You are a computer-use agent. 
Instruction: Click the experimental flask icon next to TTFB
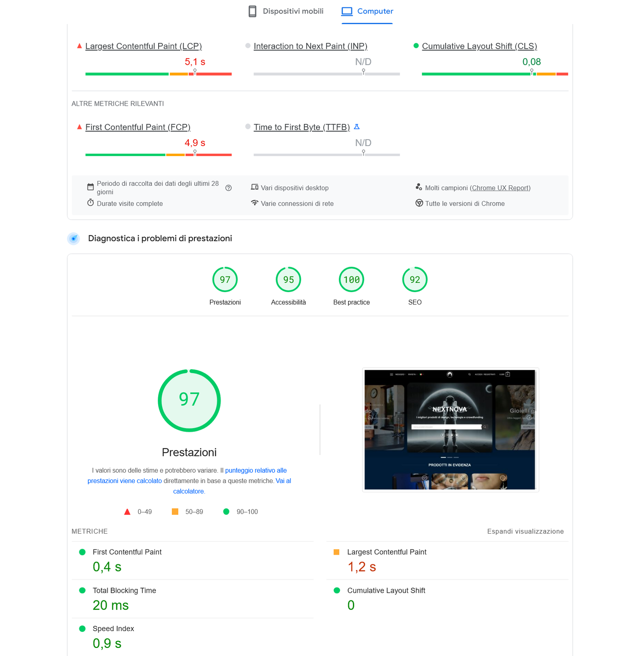tap(357, 127)
